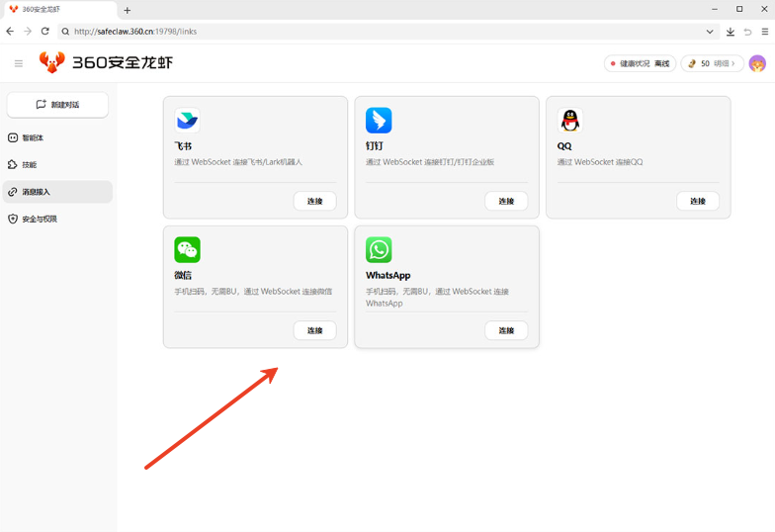The height and width of the screenshot is (532, 775).
Task: Click the browser undo-close restore icon
Action: point(747,32)
